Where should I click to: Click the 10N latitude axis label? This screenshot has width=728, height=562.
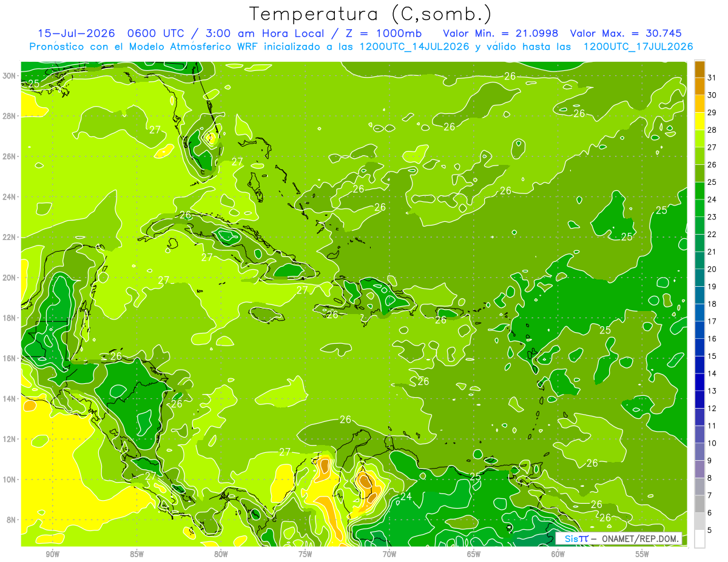click(10, 480)
